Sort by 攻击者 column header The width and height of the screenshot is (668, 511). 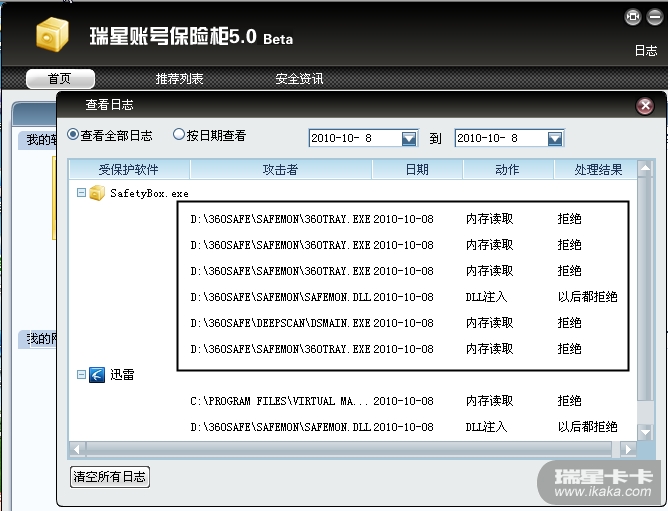(281, 170)
